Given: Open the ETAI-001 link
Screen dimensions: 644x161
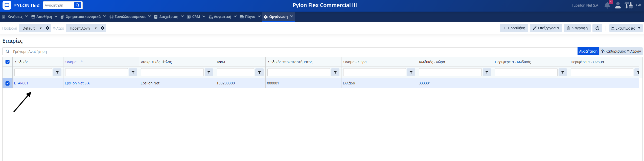Looking at the screenshot, I should click(x=21, y=83).
